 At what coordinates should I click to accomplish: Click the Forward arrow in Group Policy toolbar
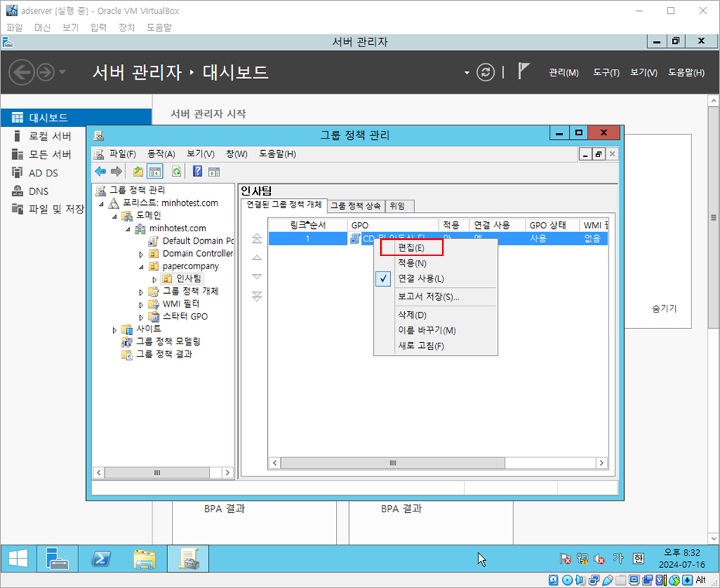pos(116,172)
